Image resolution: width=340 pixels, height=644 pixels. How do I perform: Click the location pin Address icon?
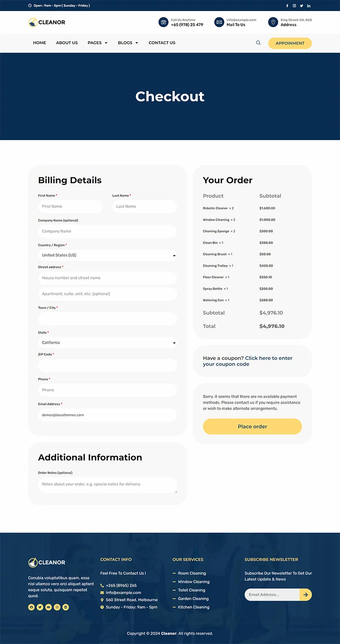point(273,22)
